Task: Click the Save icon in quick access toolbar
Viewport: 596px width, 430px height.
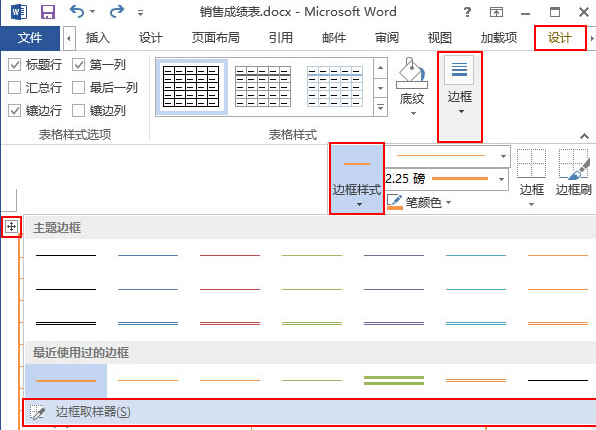Action: coord(48,12)
